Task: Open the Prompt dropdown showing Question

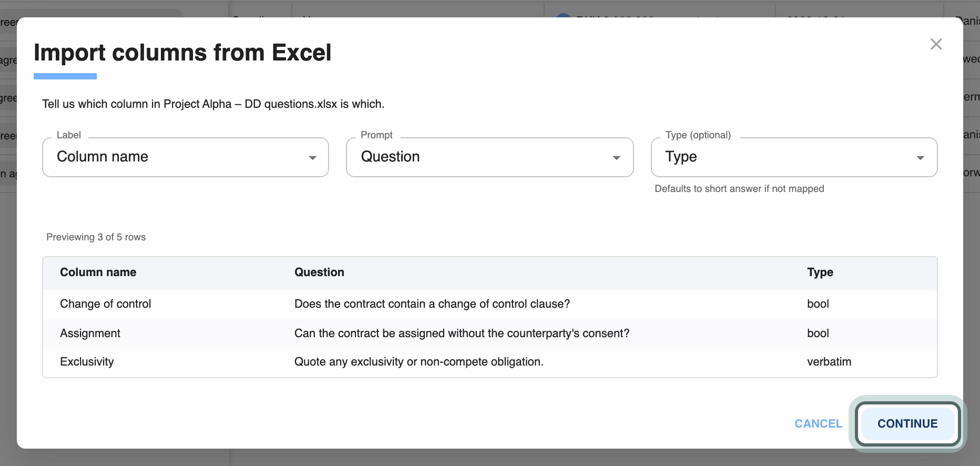Action: [489, 157]
